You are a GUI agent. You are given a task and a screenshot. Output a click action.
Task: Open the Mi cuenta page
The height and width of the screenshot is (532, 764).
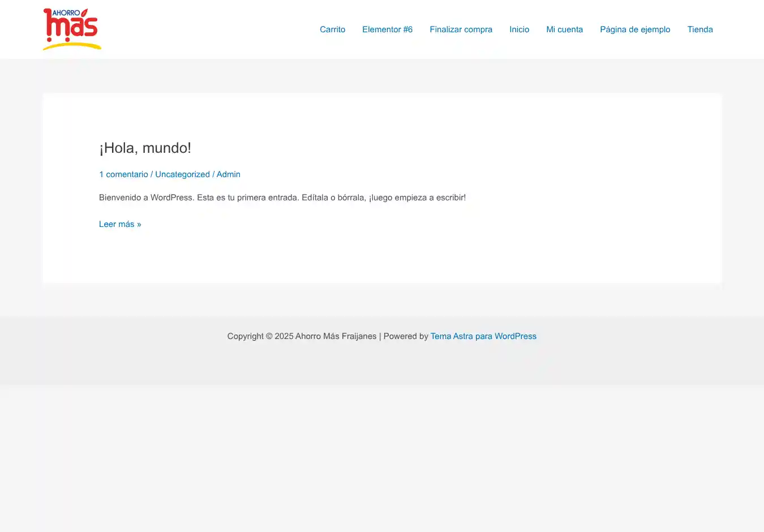coord(564,29)
